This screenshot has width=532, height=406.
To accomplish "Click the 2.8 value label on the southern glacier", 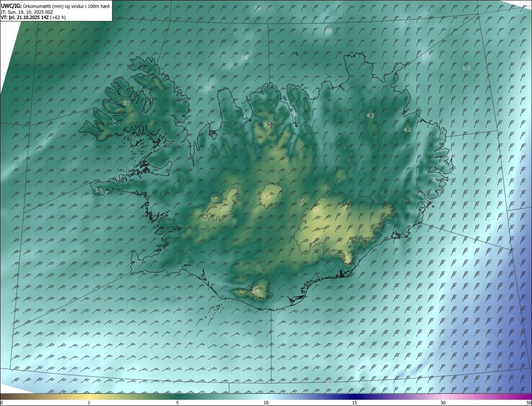I will click(256, 291).
